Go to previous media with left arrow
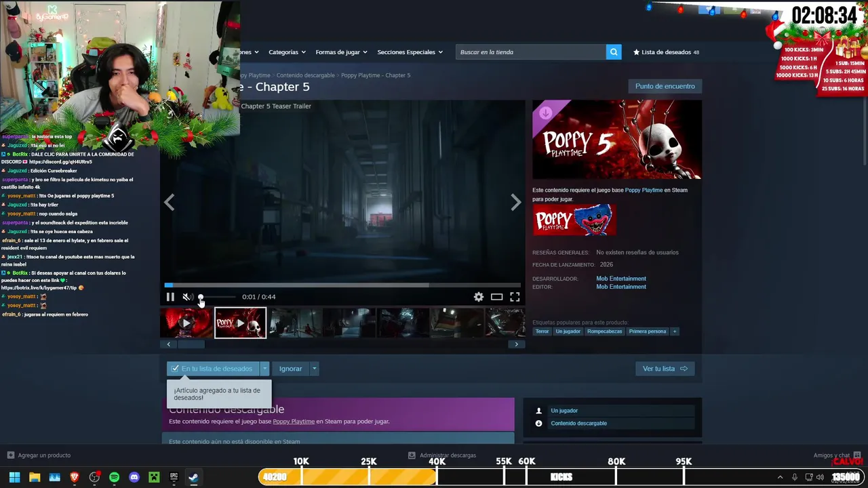The width and height of the screenshot is (868, 488). [x=170, y=202]
